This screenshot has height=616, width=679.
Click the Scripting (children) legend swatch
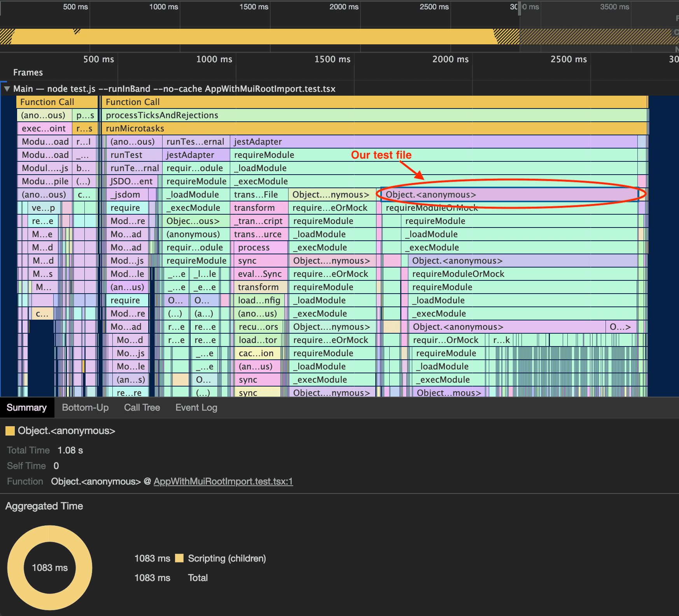(x=179, y=558)
